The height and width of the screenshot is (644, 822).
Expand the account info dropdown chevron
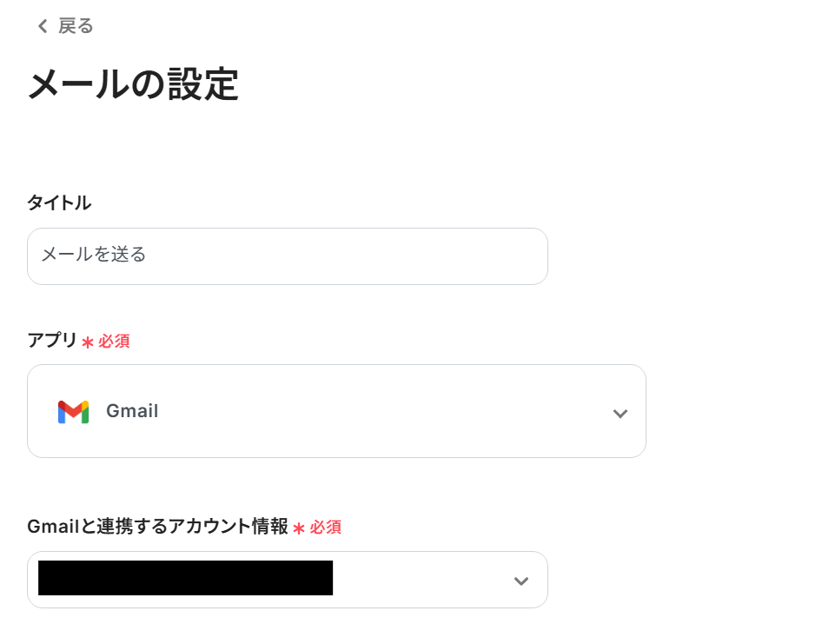(520, 581)
